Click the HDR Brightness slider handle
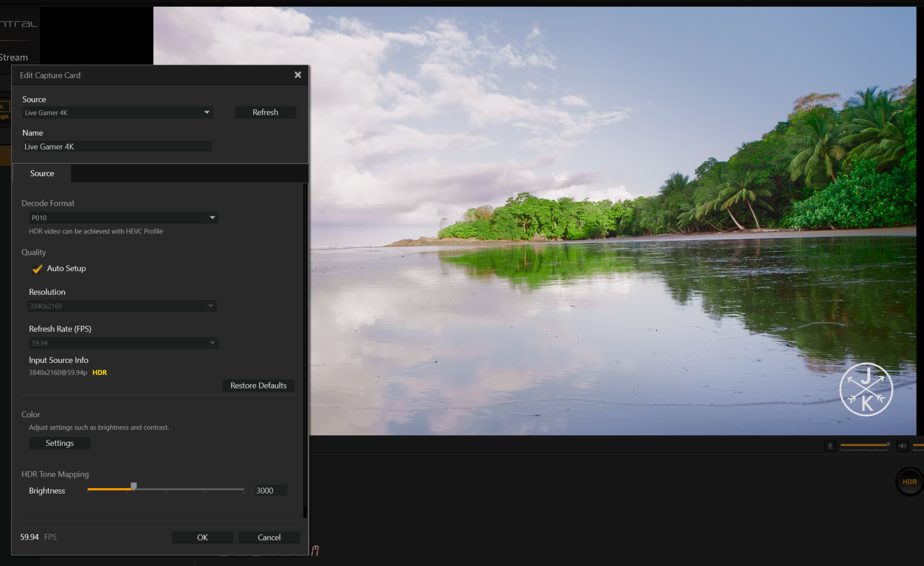Screen dimensions: 924x566 (133, 486)
